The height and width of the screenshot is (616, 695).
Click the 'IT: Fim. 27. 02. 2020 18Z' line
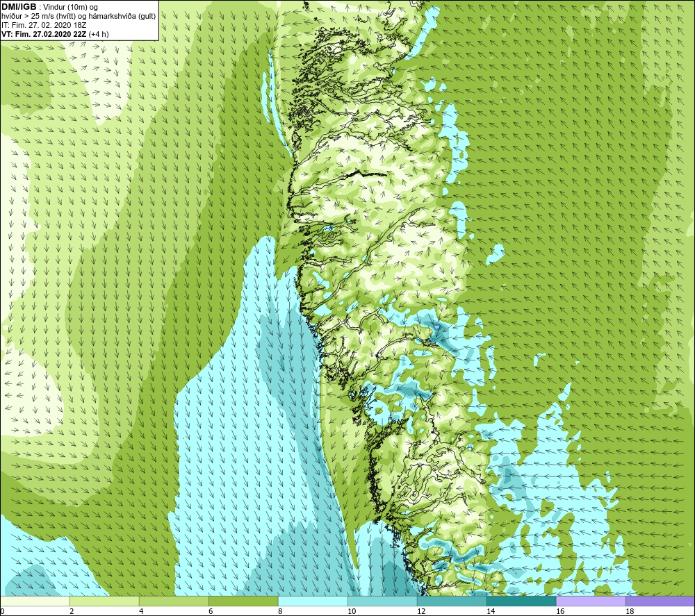pyautogui.click(x=44, y=25)
